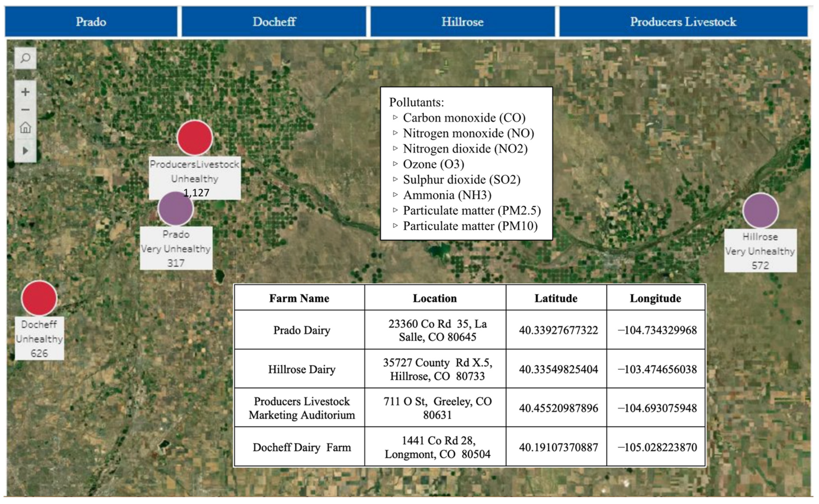Click the purple Hillrose map marker
The image size is (819, 504).
[x=760, y=211]
